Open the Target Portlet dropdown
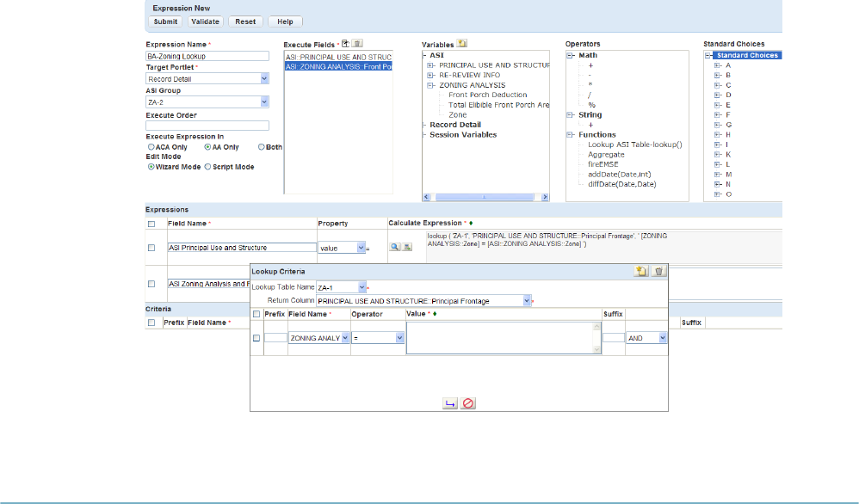The image size is (859, 504). pyautogui.click(x=264, y=79)
